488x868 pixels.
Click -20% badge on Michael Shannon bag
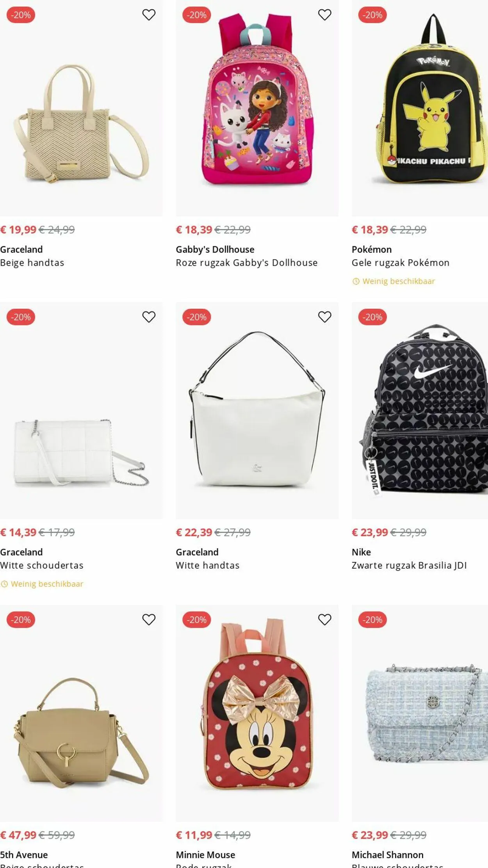click(x=372, y=619)
